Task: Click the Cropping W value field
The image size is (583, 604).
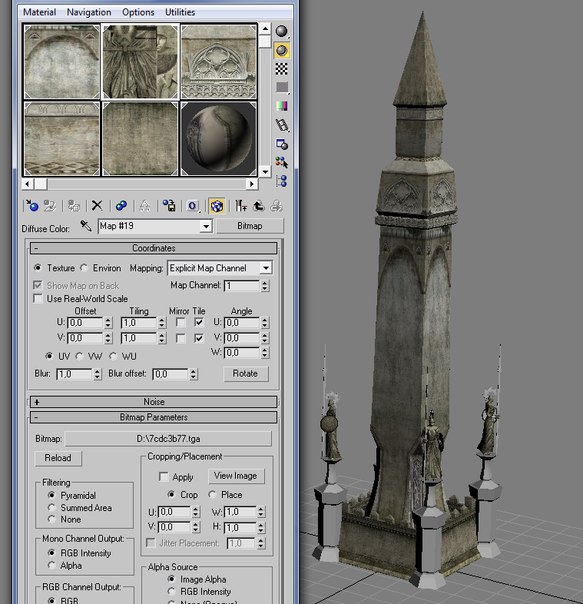Action: pyautogui.click(x=240, y=512)
